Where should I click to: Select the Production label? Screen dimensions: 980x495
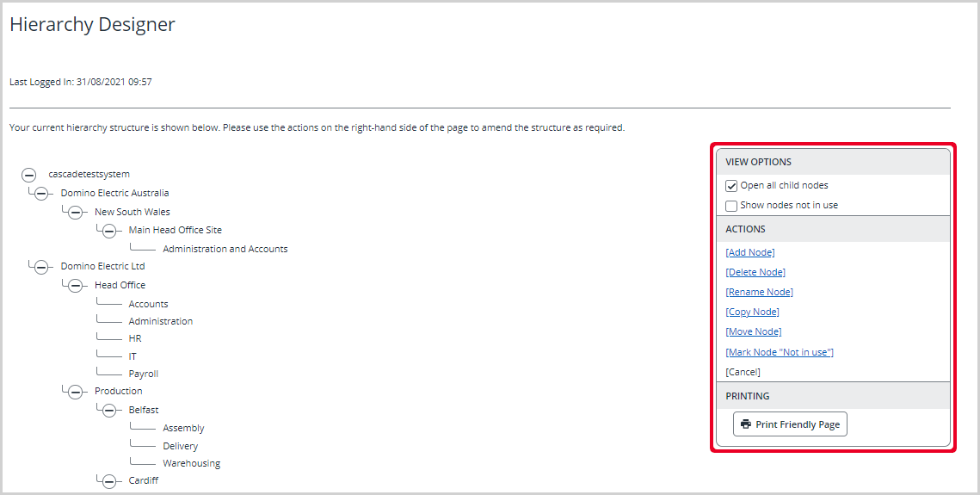click(118, 391)
